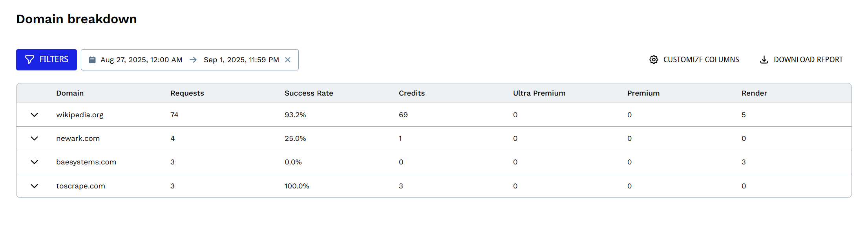Screen dimensions: 868x225
Task: Click the funnel icon in Filters button
Action: 29,59
